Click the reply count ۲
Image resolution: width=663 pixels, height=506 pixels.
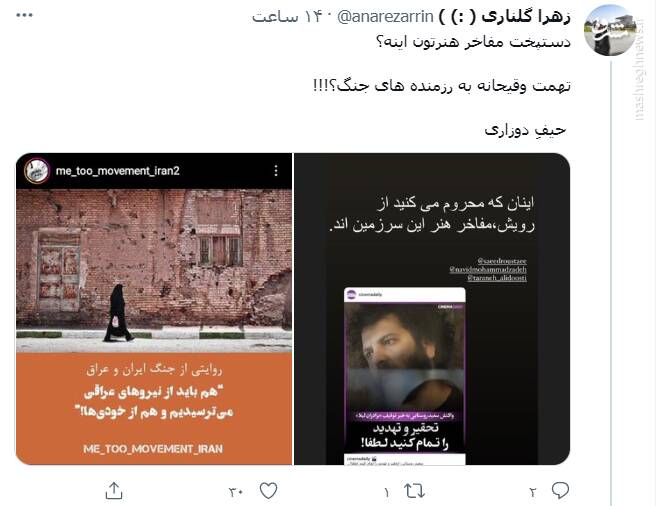(x=532, y=492)
